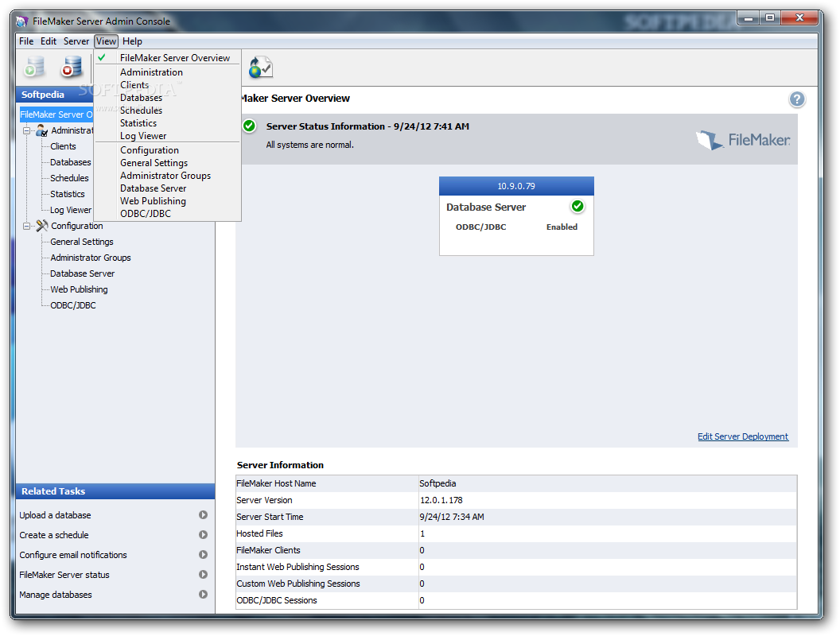Collapse the Administration tree node
Screen dimensions: 840x636
coord(26,130)
